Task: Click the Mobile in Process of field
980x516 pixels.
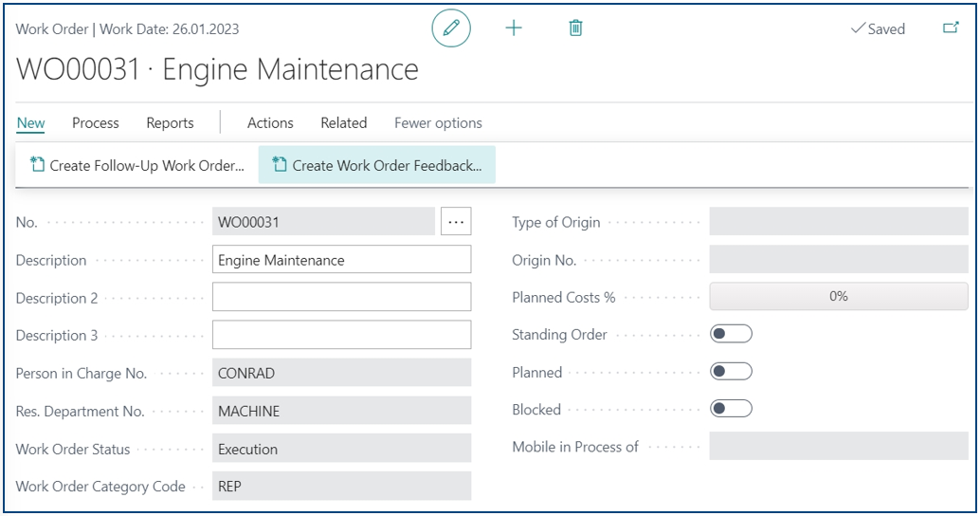Action: (x=839, y=446)
